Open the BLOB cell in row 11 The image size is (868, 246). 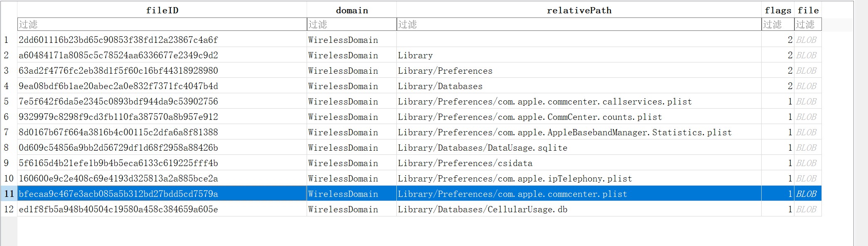807,194
